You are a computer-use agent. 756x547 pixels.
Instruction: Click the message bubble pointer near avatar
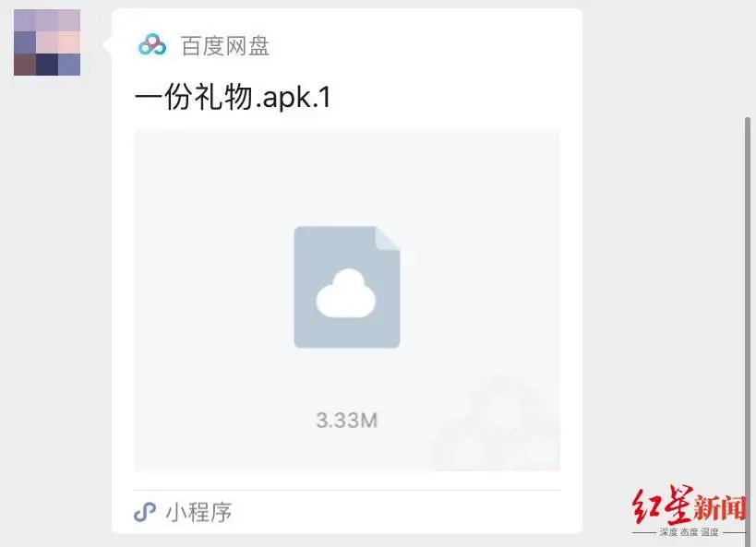click(x=107, y=45)
